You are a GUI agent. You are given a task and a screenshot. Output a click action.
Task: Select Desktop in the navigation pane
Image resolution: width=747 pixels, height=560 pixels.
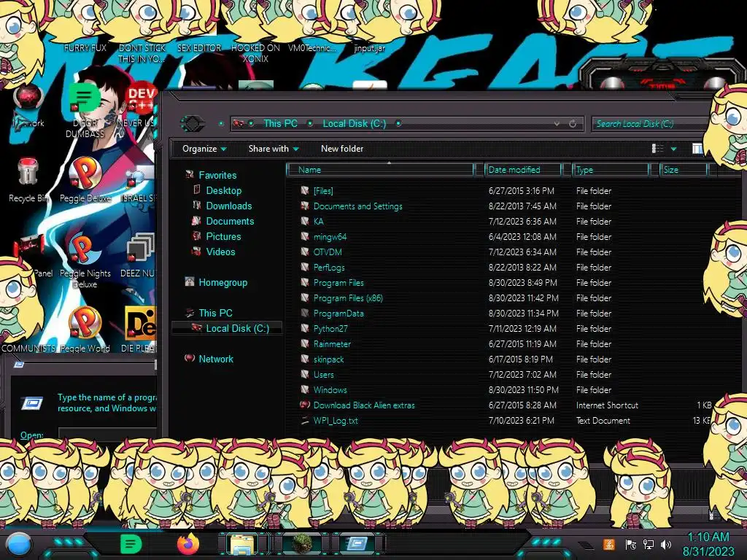(223, 190)
